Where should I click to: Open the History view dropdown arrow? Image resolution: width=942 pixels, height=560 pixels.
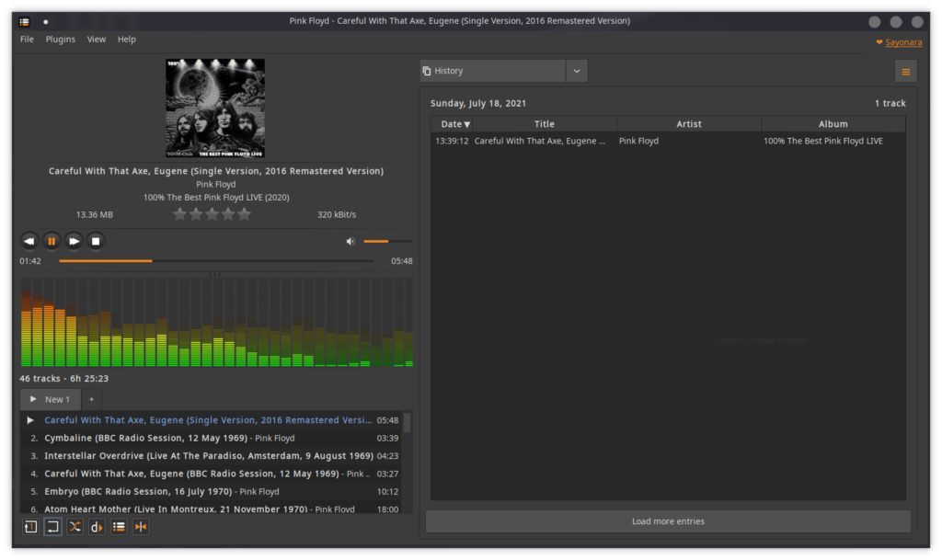point(577,71)
